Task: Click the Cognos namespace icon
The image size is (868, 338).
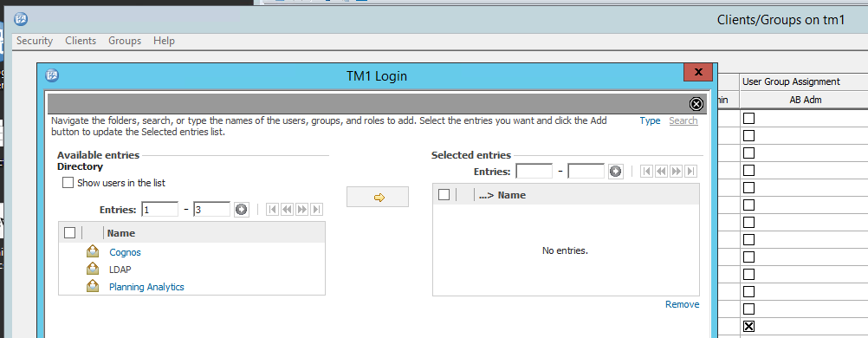Action: click(93, 251)
